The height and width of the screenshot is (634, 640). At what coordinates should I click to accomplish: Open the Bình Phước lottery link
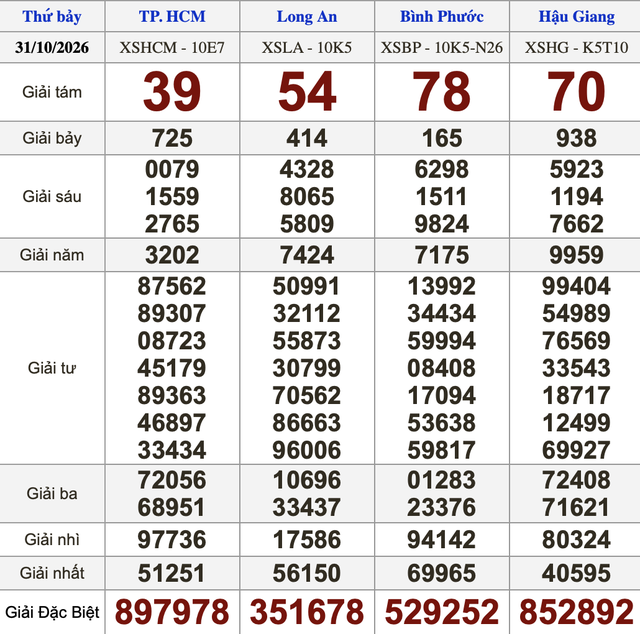point(442,16)
